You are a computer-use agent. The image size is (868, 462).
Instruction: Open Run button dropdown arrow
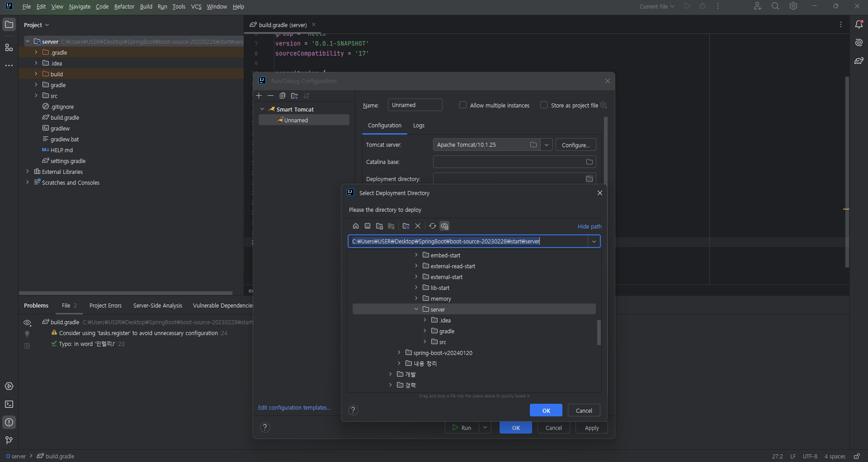tap(485, 428)
